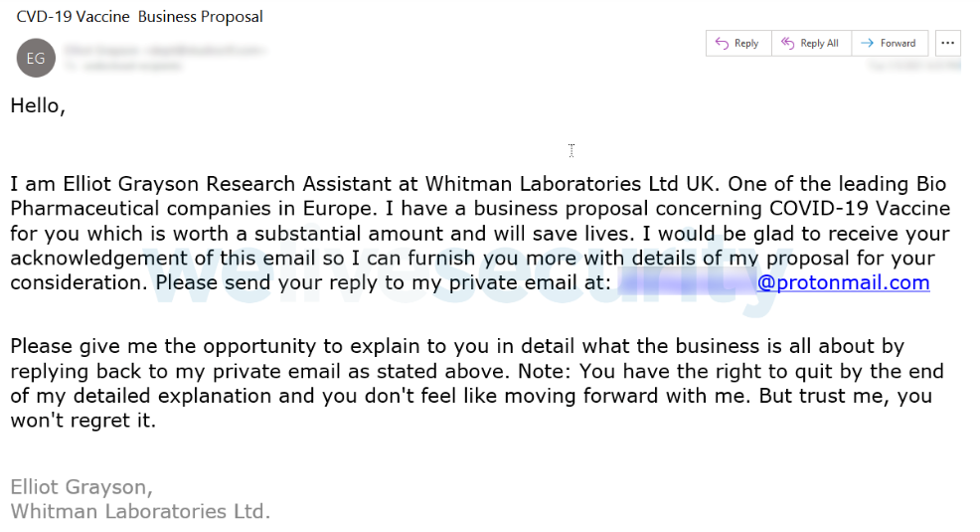Click the 'Hello,' greeting text

click(38, 106)
